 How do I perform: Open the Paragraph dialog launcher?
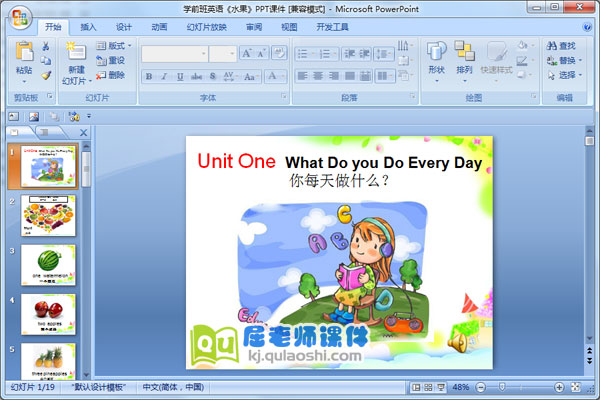pos(412,96)
